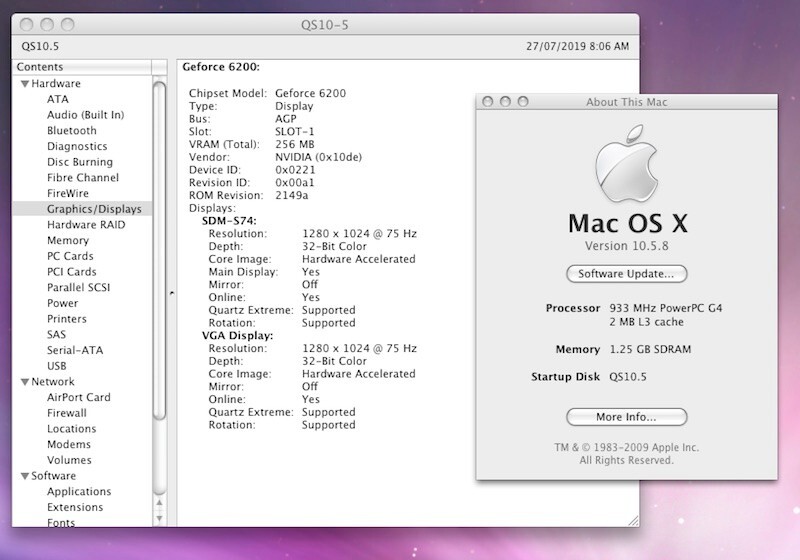Select PC Cards in the sidebar
The width and height of the screenshot is (800, 560).
(x=70, y=256)
